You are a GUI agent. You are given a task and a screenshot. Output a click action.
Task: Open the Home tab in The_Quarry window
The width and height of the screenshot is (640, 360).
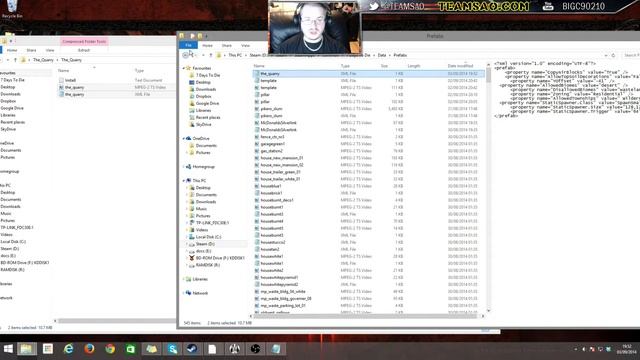coord(12,50)
